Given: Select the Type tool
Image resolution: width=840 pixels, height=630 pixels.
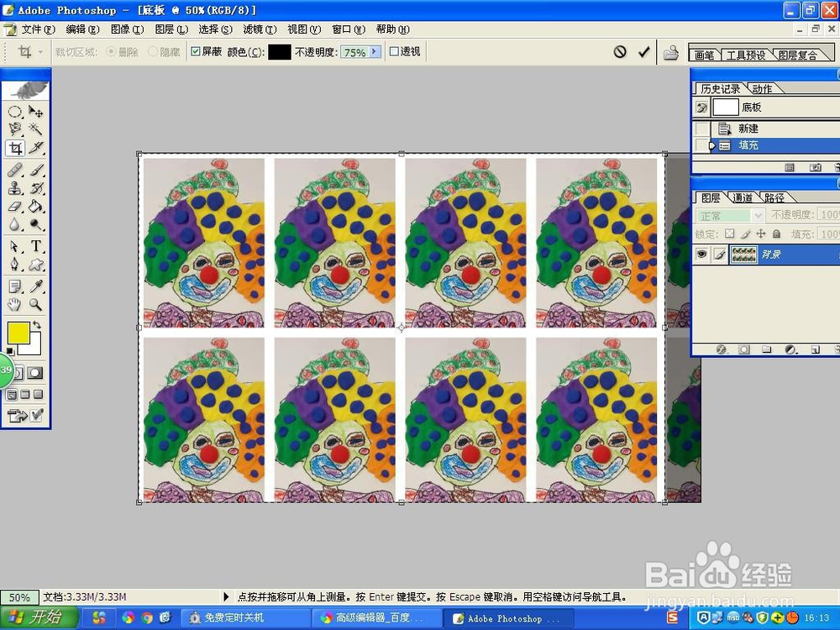Looking at the screenshot, I should coord(35,246).
